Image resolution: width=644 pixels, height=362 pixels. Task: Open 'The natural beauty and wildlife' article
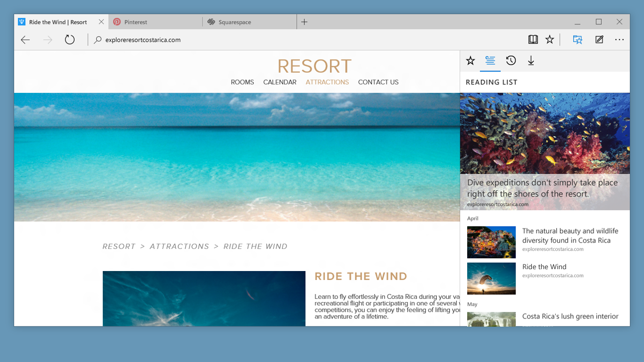(x=570, y=235)
